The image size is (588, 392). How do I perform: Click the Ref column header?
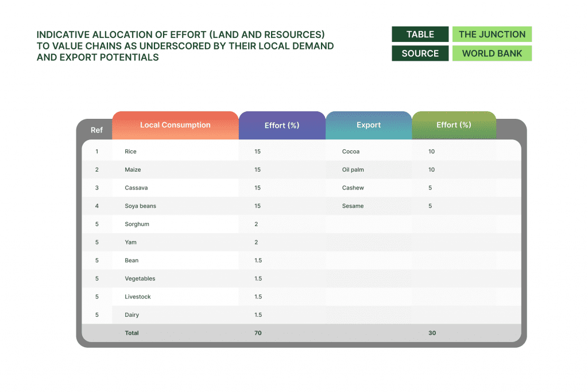(96, 130)
